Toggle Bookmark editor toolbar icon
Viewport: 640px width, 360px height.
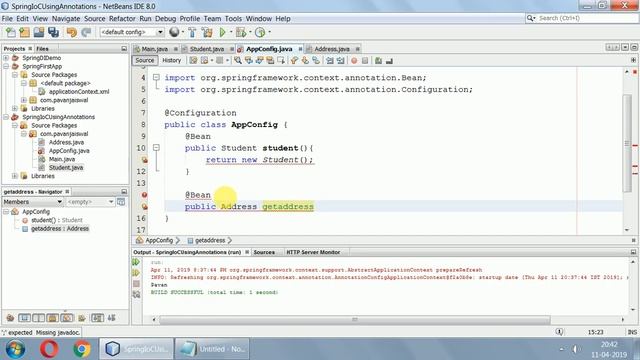pos(316,60)
